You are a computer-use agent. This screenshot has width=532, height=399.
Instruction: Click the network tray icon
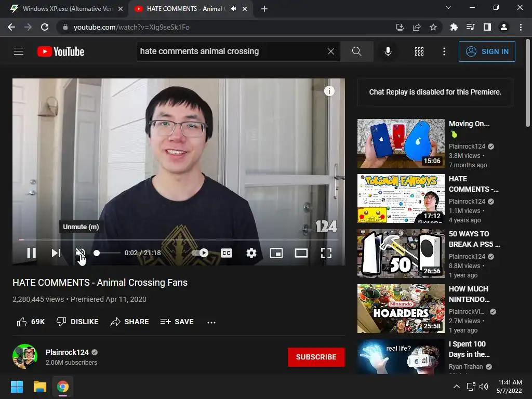click(x=471, y=387)
